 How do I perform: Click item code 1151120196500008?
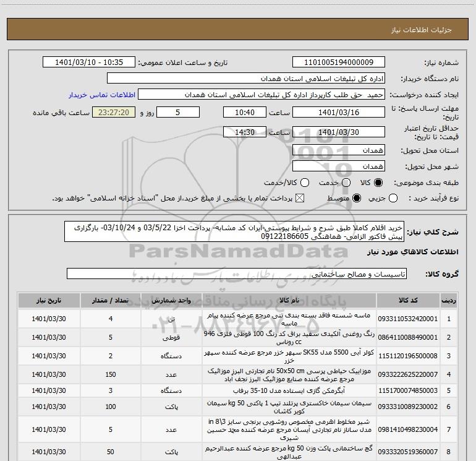tap(408, 356)
